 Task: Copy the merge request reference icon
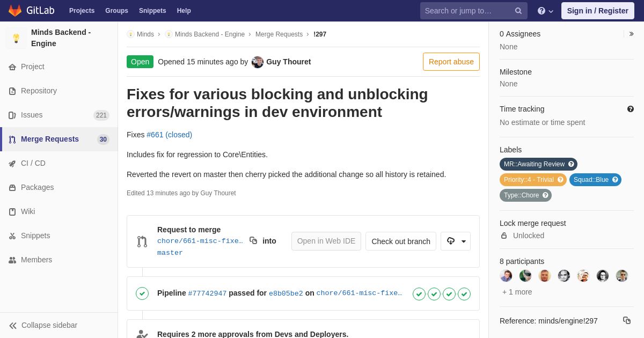(627, 320)
